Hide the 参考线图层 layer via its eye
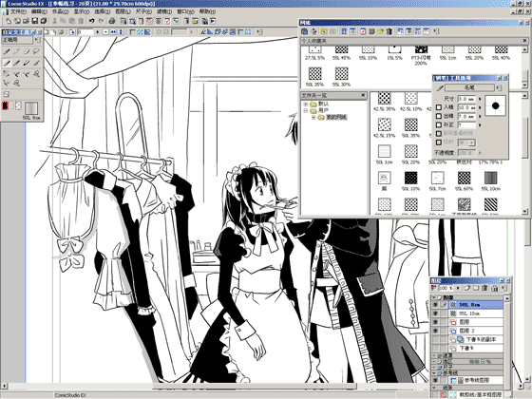532x399 pixels. [435, 380]
